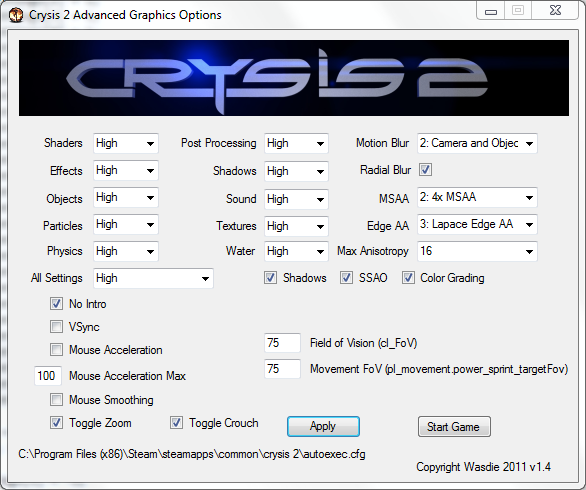Click the Crysis 2 logo banner
The image size is (586, 490).
pos(294,78)
